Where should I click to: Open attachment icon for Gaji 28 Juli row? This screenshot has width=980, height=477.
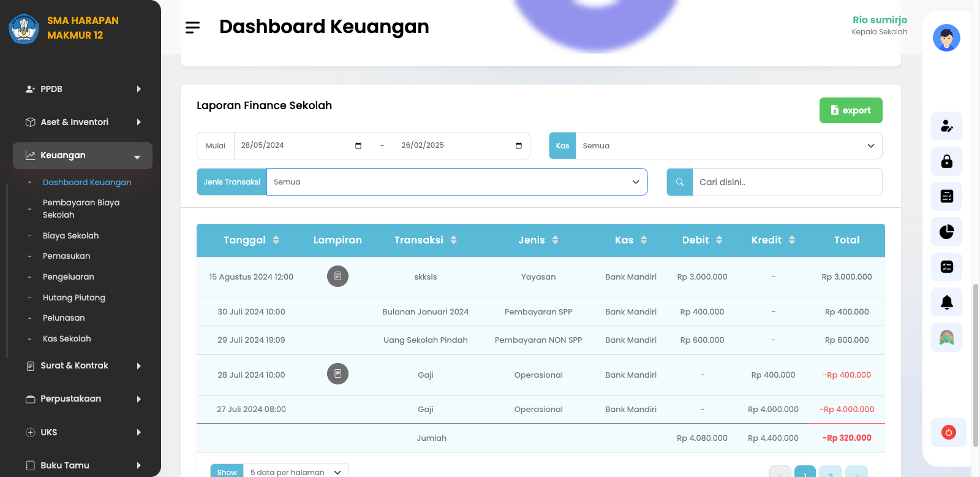pyautogui.click(x=337, y=374)
